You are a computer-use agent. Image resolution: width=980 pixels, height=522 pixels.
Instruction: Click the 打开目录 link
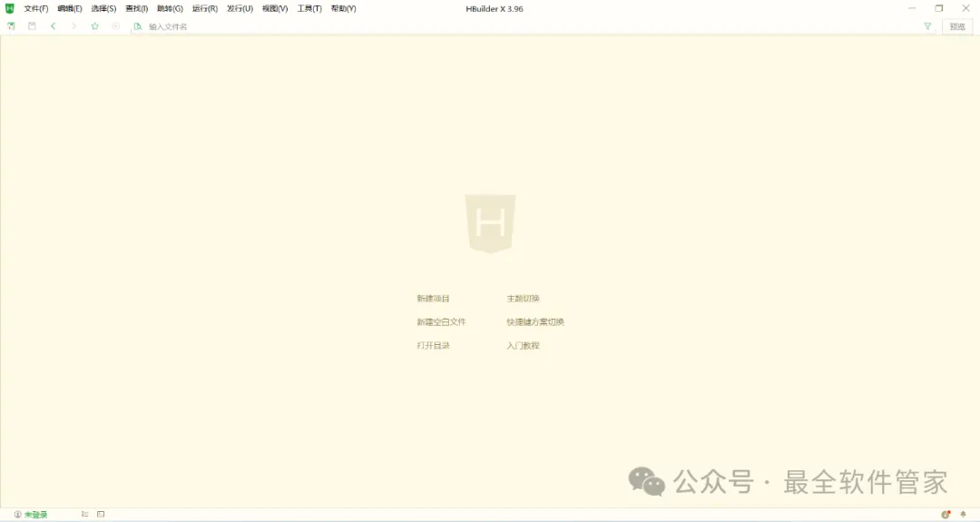pos(433,345)
